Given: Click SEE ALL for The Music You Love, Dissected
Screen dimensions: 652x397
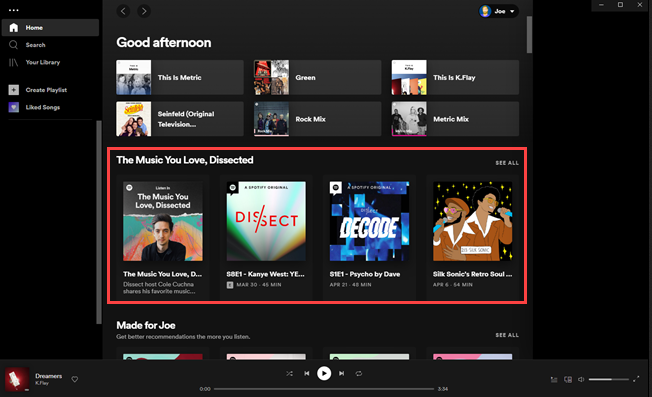Looking at the screenshot, I should pos(507,163).
